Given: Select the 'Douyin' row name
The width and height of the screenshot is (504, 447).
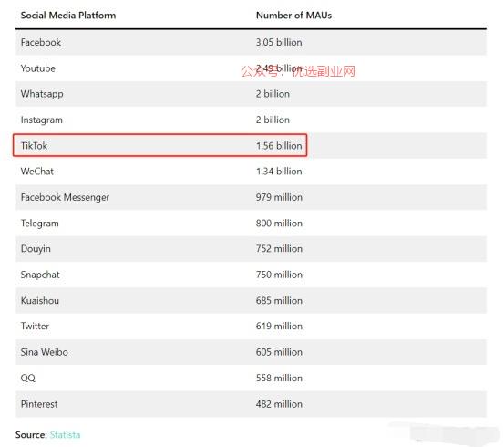Looking at the screenshot, I should (x=36, y=249).
